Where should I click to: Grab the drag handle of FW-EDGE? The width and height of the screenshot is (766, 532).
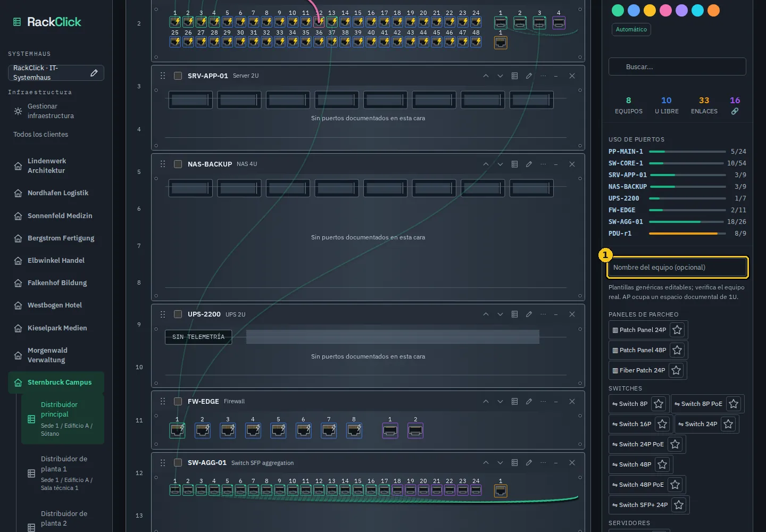(x=163, y=401)
